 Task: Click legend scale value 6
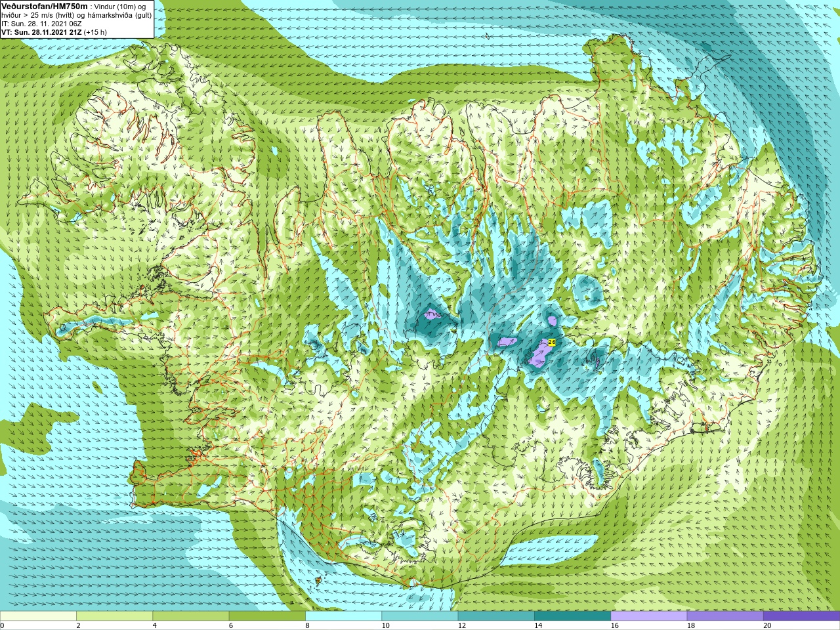point(231,625)
